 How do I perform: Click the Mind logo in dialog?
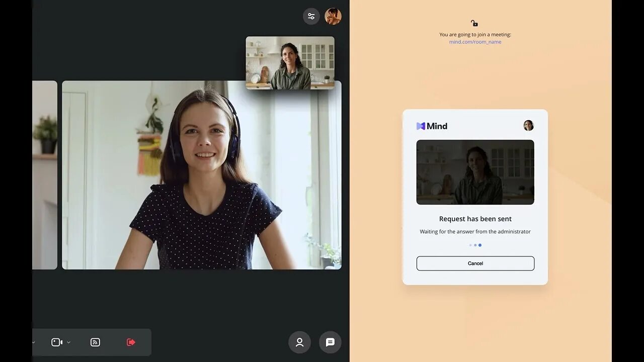click(x=432, y=126)
